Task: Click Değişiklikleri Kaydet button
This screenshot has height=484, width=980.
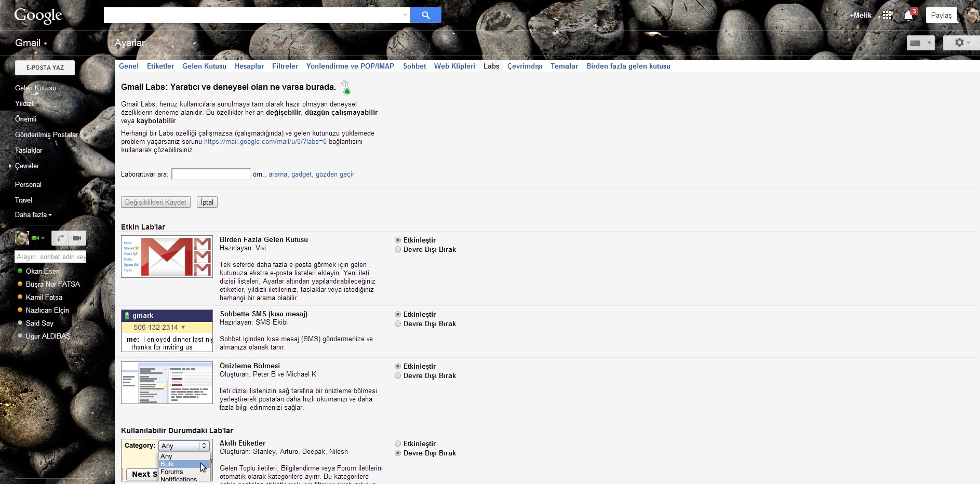Action: coord(156,202)
